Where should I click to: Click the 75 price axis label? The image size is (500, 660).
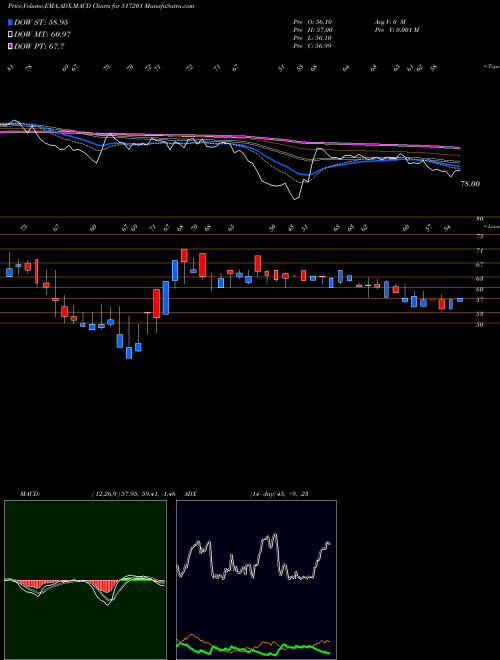(x=479, y=237)
